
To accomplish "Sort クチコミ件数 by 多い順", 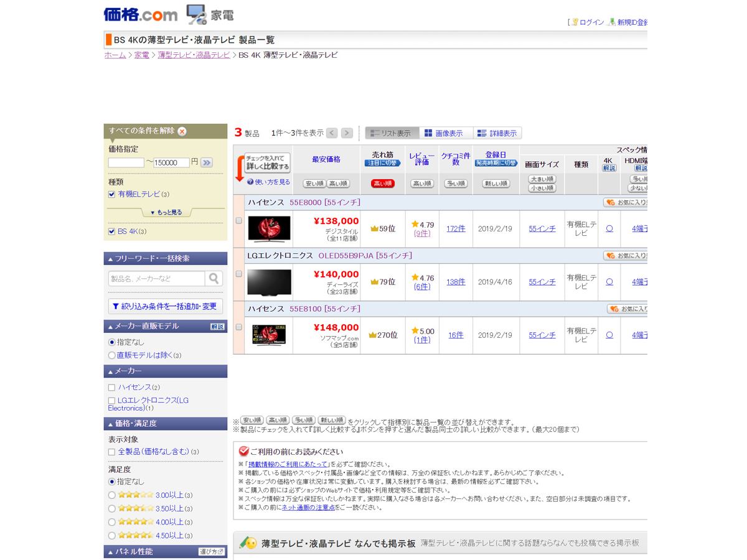I will (x=456, y=184).
